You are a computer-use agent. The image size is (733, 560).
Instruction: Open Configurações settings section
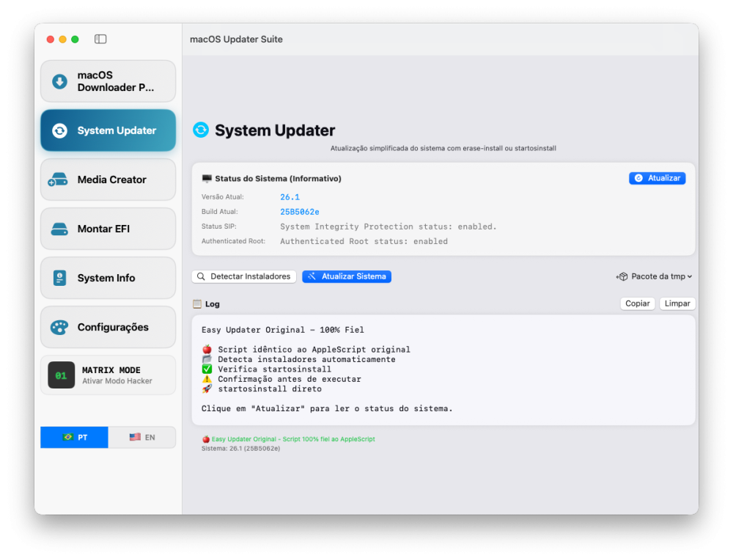[108, 327]
